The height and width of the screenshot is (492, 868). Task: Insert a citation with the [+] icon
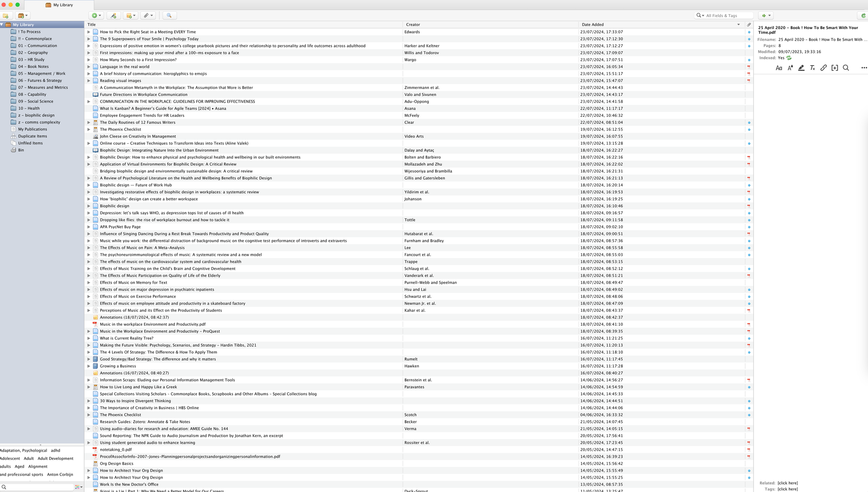pyautogui.click(x=835, y=68)
